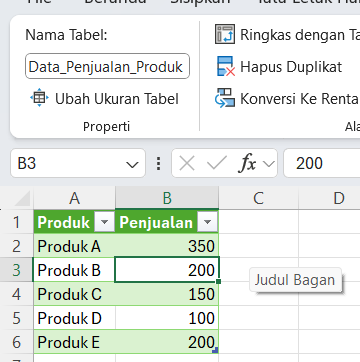Click the formula bar options dots

coord(158,164)
